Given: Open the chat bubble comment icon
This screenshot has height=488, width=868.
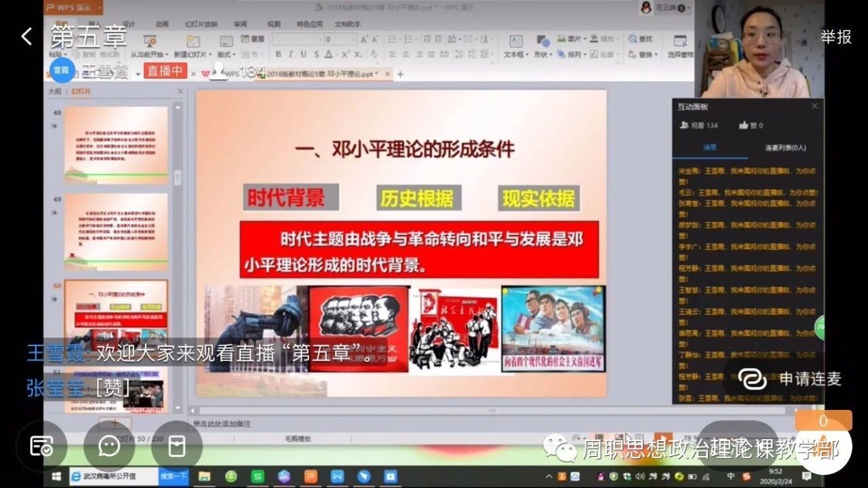Looking at the screenshot, I should [109, 446].
